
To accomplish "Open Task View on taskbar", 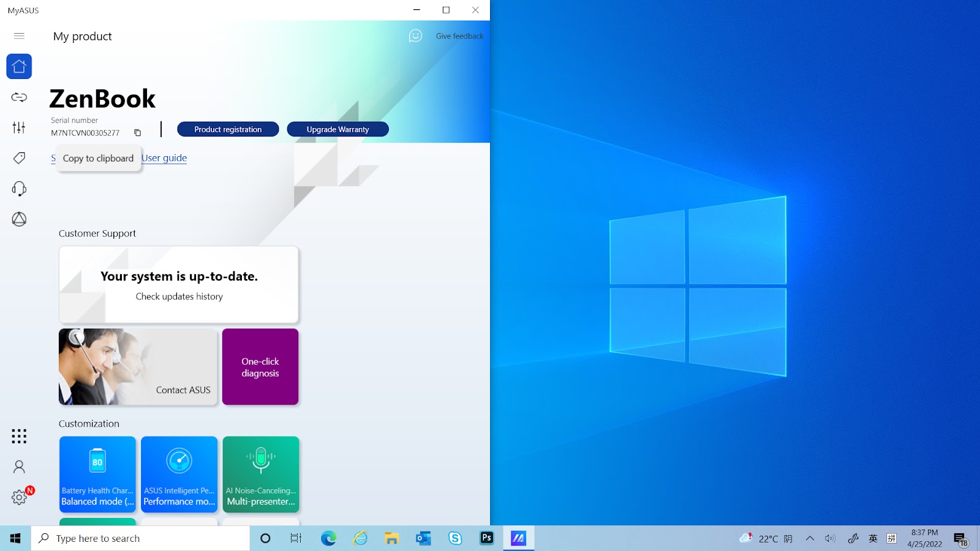I will [x=296, y=538].
